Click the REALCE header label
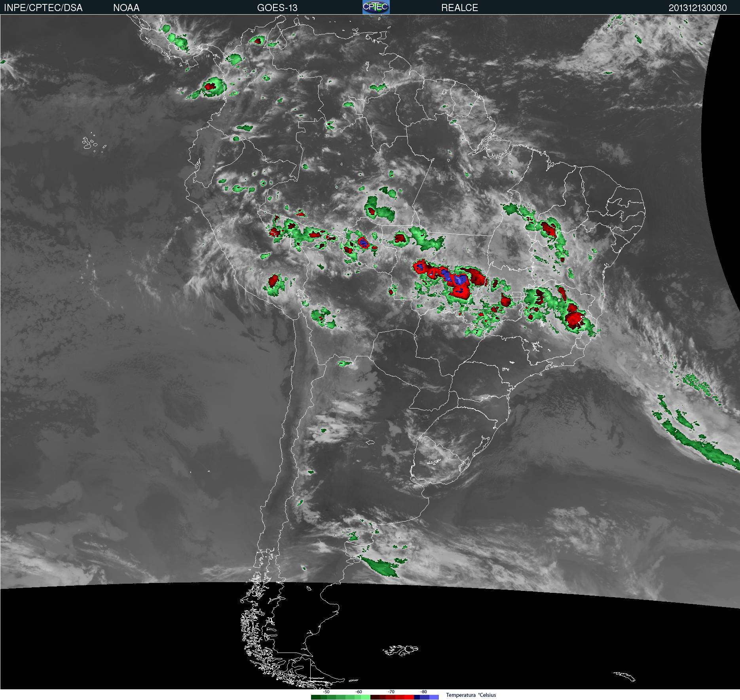Image resolution: width=740 pixels, height=700 pixels. tap(459, 8)
